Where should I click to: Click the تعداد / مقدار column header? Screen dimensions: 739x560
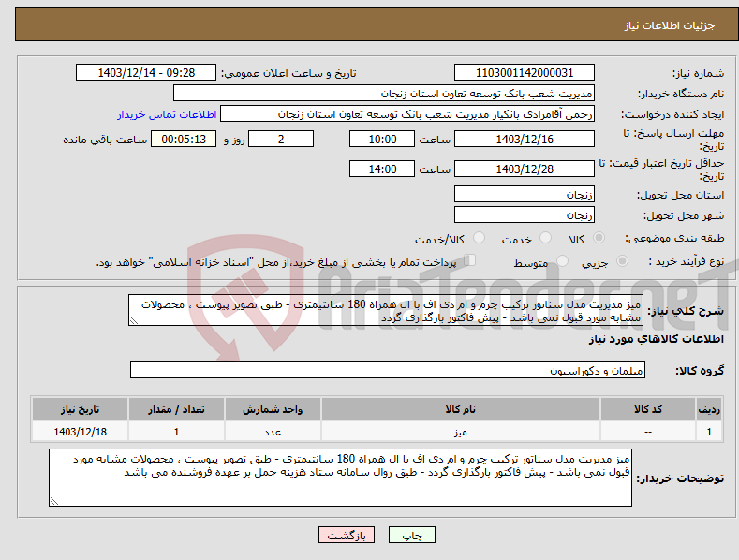coord(176,408)
